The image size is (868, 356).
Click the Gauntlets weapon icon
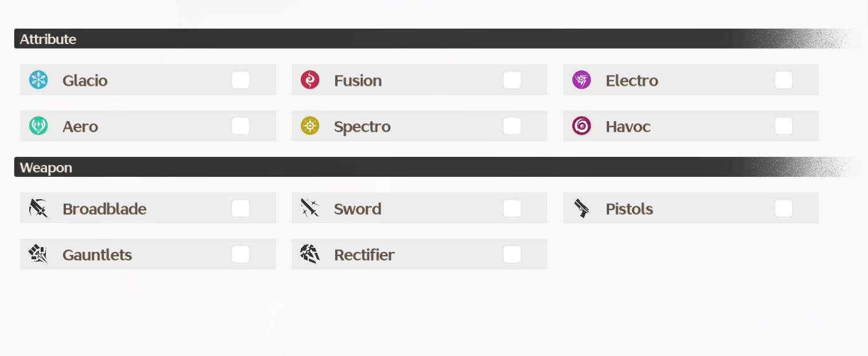(x=38, y=254)
